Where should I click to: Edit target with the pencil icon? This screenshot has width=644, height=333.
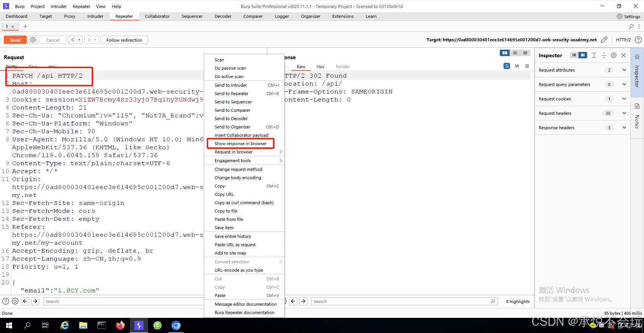click(x=604, y=40)
